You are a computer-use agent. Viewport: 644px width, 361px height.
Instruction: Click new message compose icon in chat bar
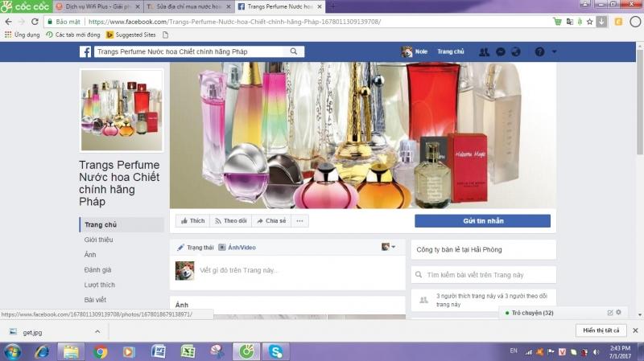point(609,312)
